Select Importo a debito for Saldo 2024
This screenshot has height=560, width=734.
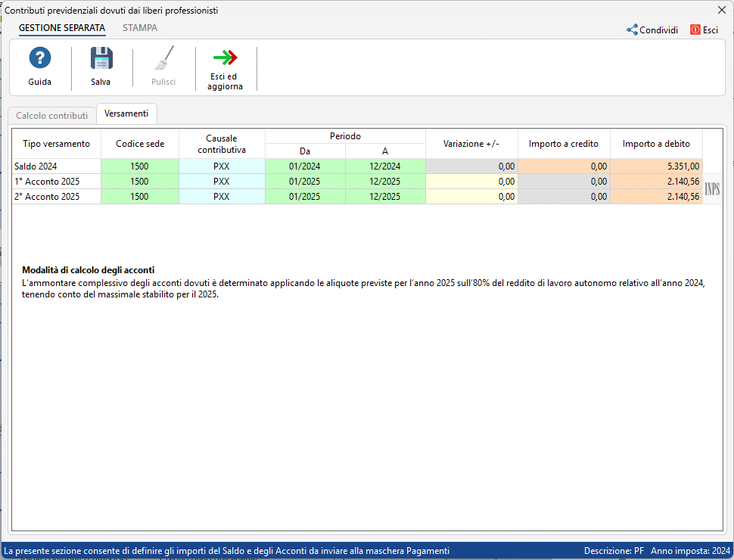(655, 166)
